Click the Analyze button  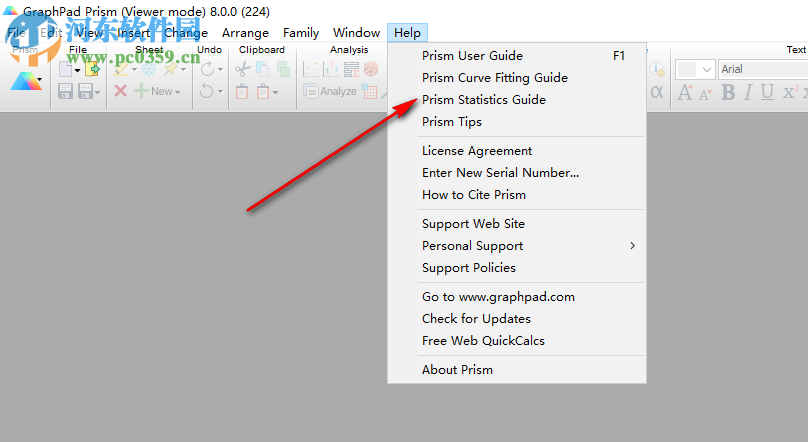[x=330, y=91]
